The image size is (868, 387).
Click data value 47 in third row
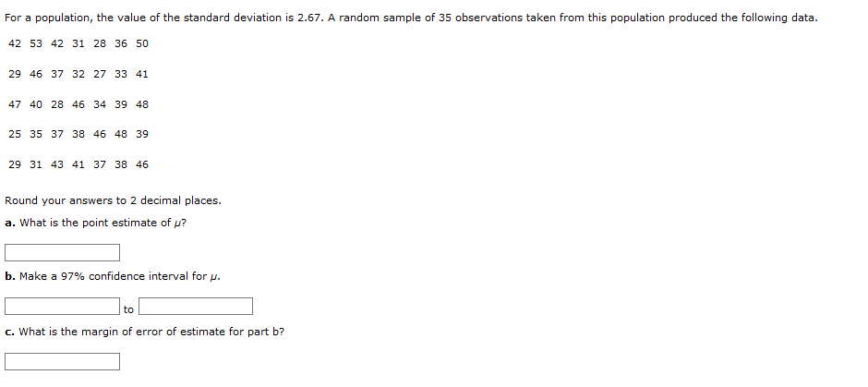15,104
